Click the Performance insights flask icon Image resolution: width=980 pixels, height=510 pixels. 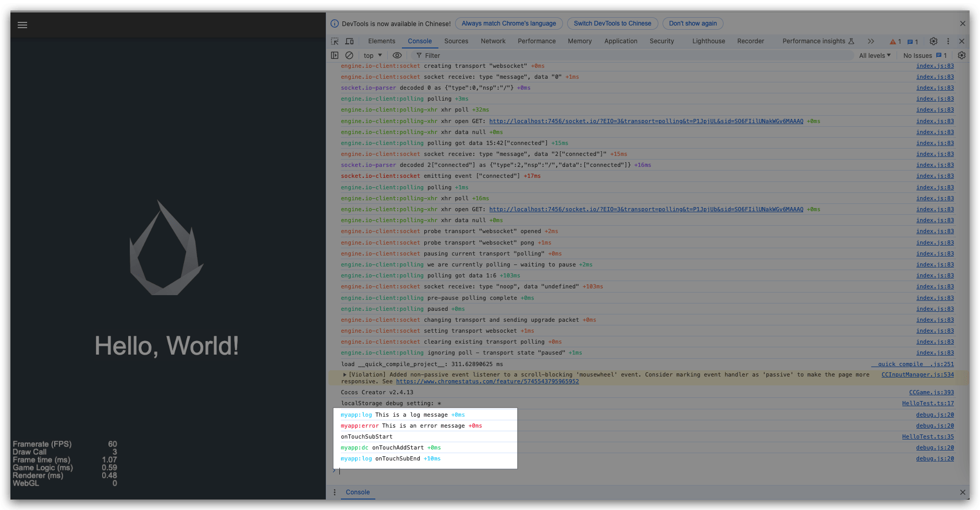[851, 41]
